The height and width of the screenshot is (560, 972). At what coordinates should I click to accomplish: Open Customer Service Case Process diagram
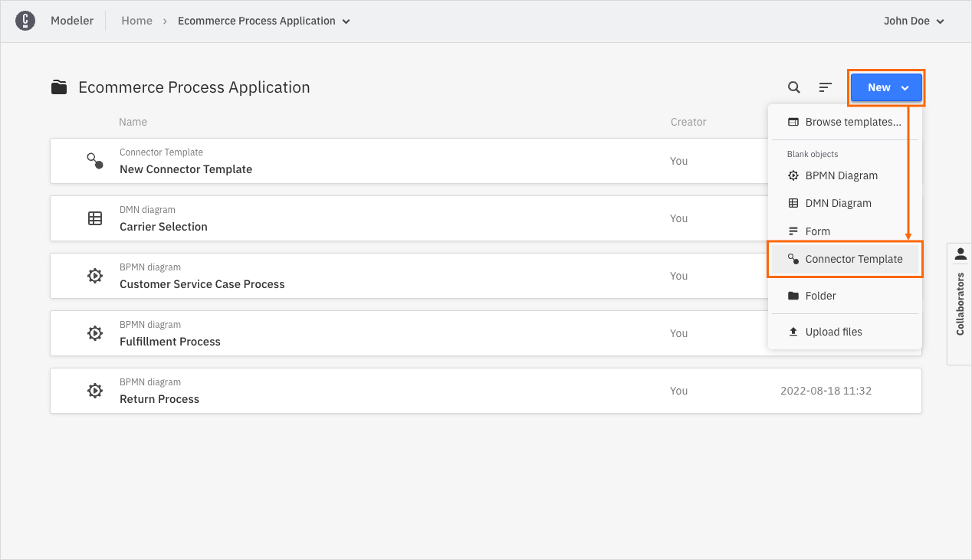tap(202, 284)
